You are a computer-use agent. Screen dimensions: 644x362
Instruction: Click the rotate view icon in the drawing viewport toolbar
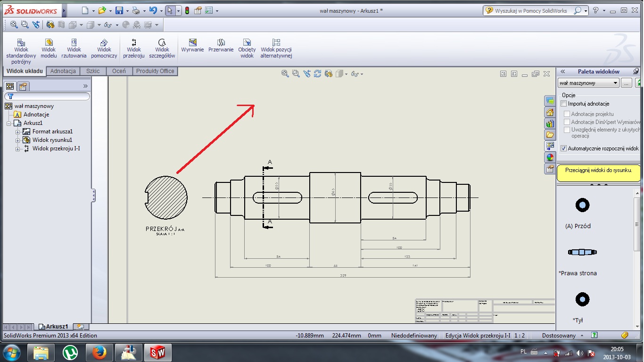[x=318, y=74]
